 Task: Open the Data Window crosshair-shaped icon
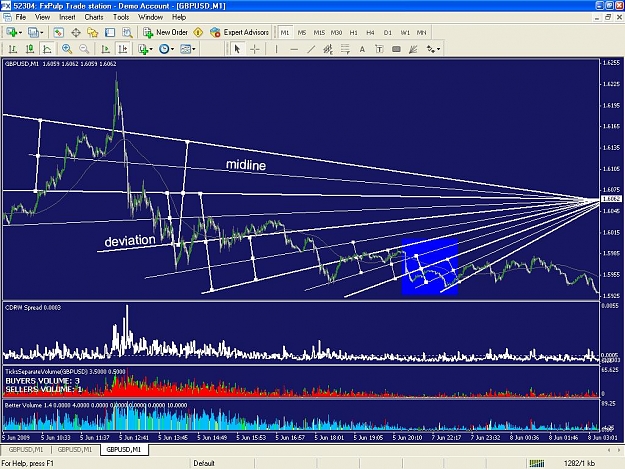[76, 33]
